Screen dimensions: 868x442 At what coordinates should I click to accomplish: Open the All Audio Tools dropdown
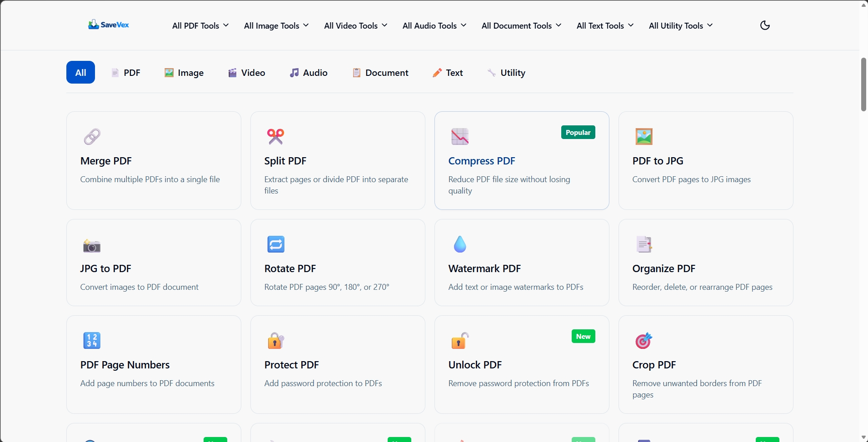(x=434, y=26)
